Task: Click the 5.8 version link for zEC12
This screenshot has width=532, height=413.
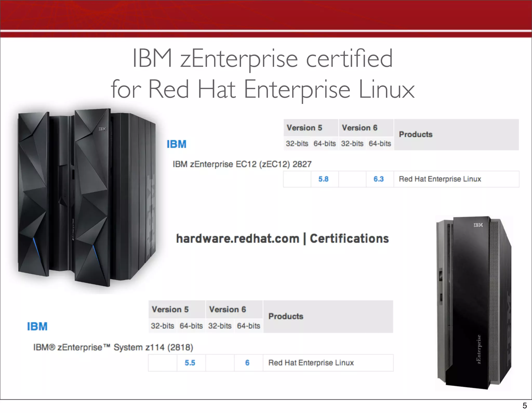Action: pyautogui.click(x=323, y=179)
